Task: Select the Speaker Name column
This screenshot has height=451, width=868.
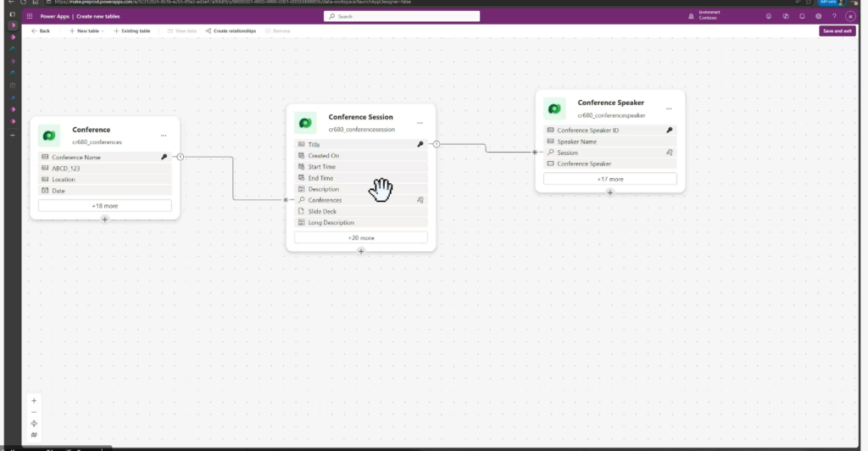Action: [x=610, y=142]
